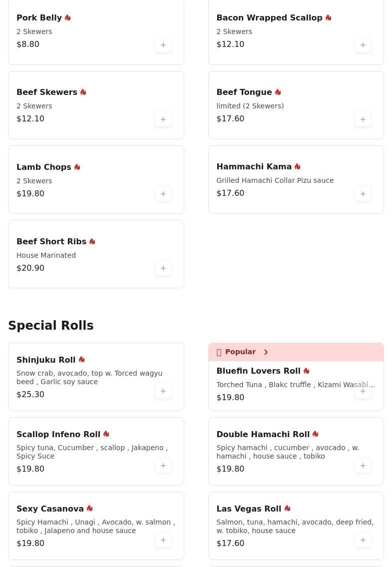Add Double Hamachi Roll to cart
Viewport: 392px width, 567px height.
coord(363,466)
